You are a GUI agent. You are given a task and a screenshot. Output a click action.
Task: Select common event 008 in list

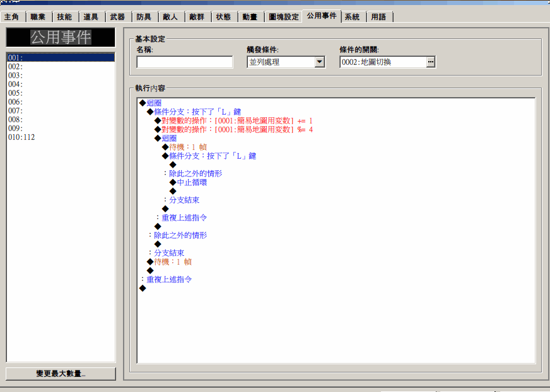[61, 120]
